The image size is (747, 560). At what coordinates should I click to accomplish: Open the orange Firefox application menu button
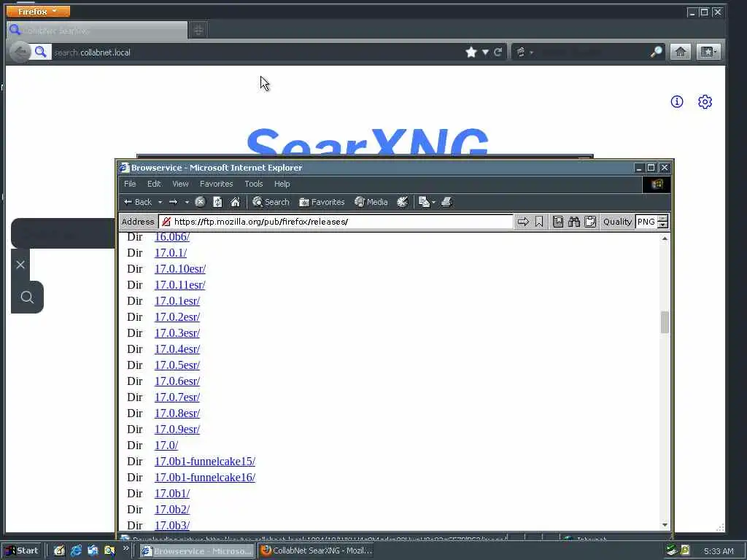coord(38,11)
